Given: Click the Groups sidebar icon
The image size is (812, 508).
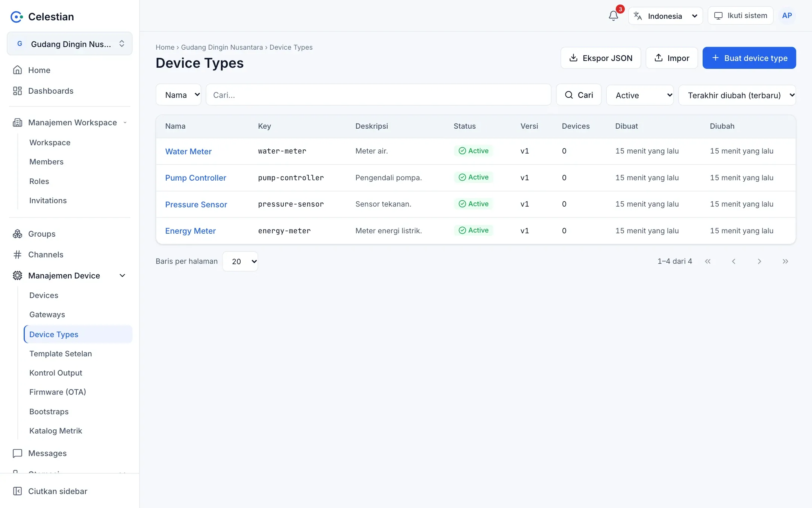Looking at the screenshot, I should tap(17, 234).
